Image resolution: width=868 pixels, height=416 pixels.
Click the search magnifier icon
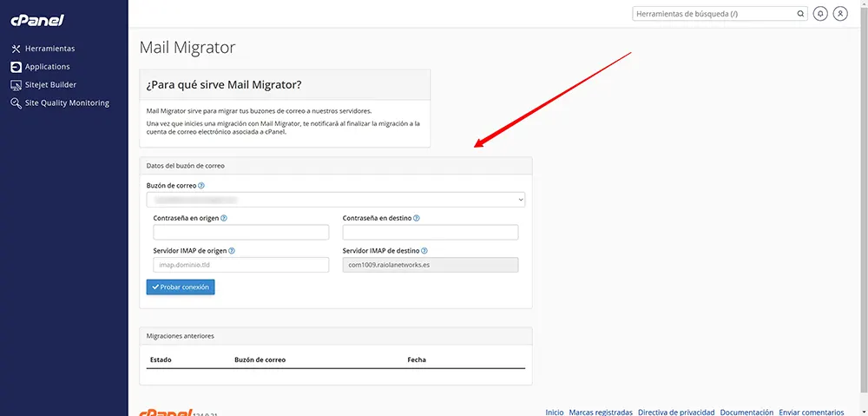click(800, 14)
